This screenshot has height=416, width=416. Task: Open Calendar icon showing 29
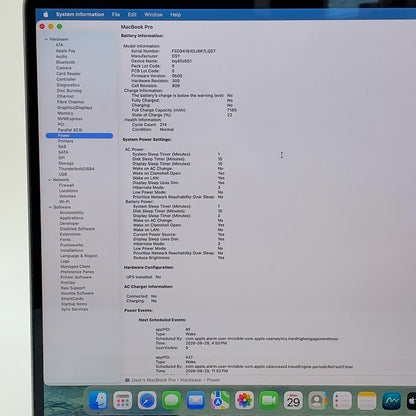pos(293,400)
